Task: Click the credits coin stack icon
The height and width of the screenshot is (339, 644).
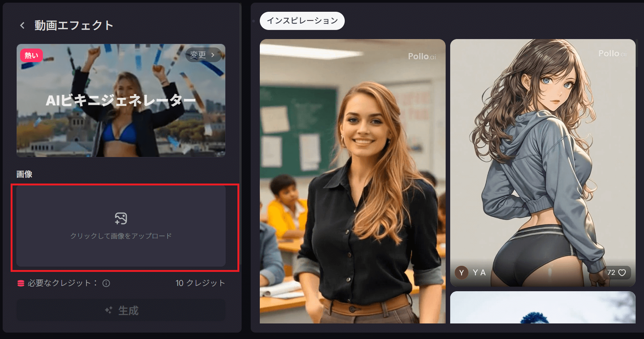Action: [21, 283]
